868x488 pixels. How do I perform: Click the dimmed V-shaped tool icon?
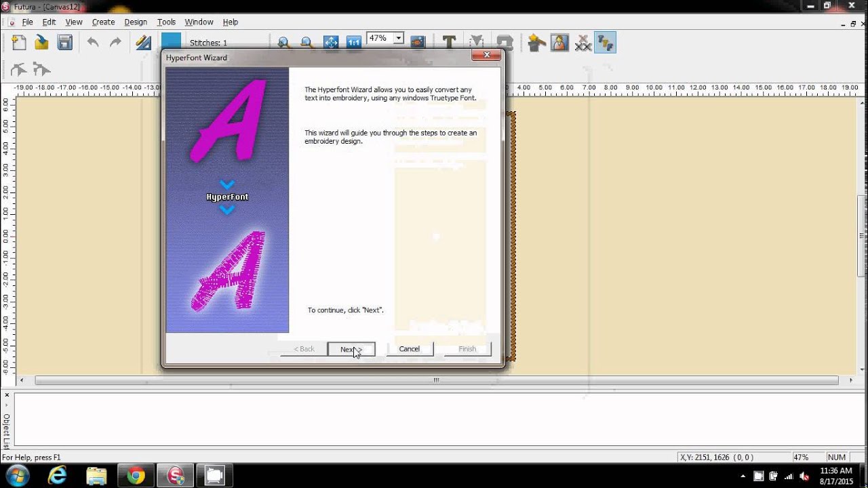tap(477, 43)
